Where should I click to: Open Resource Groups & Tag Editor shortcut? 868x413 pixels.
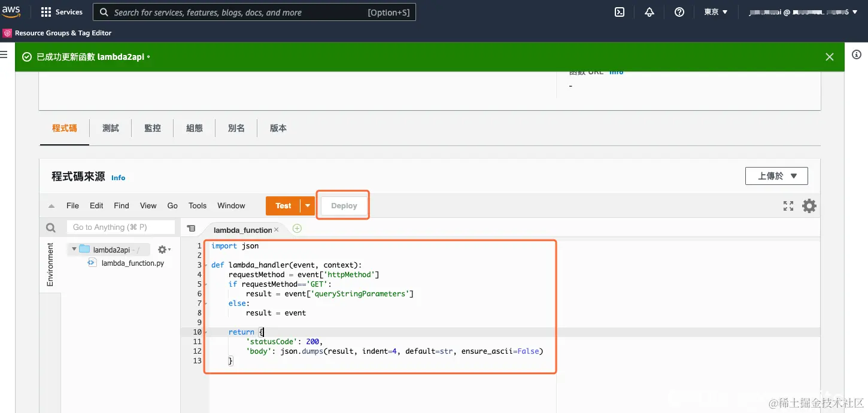point(57,33)
